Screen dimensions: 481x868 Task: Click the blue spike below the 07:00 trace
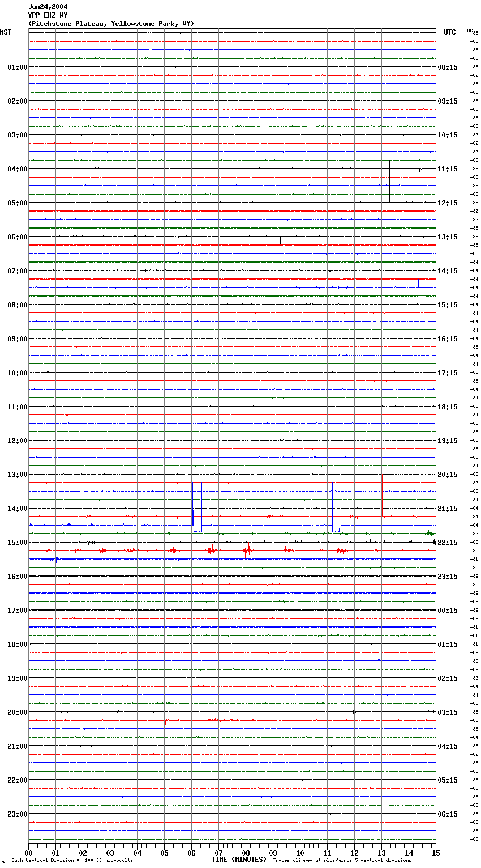(418, 279)
